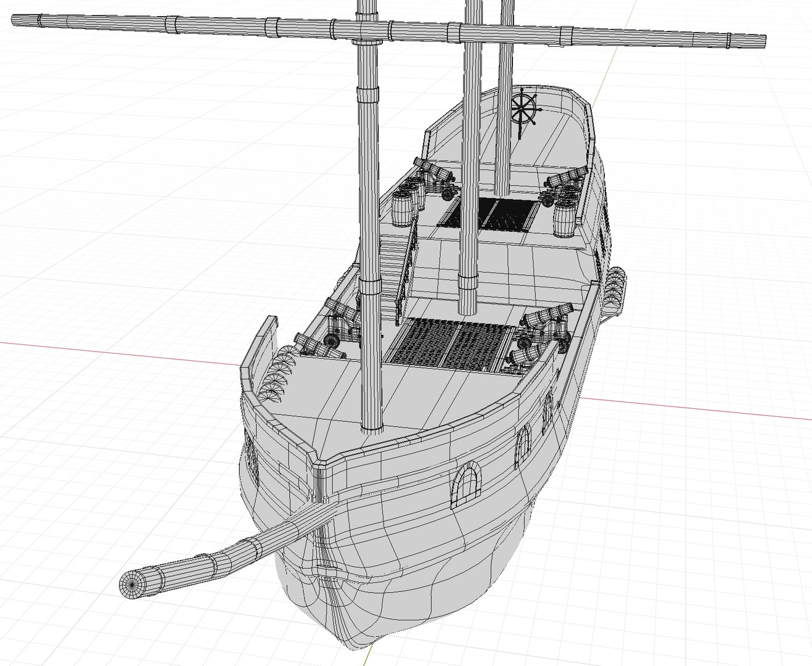Viewport: 812px width, 666px height.
Task: Select the horizontal yard spar
Action: pyautogui.click(x=389, y=31)
